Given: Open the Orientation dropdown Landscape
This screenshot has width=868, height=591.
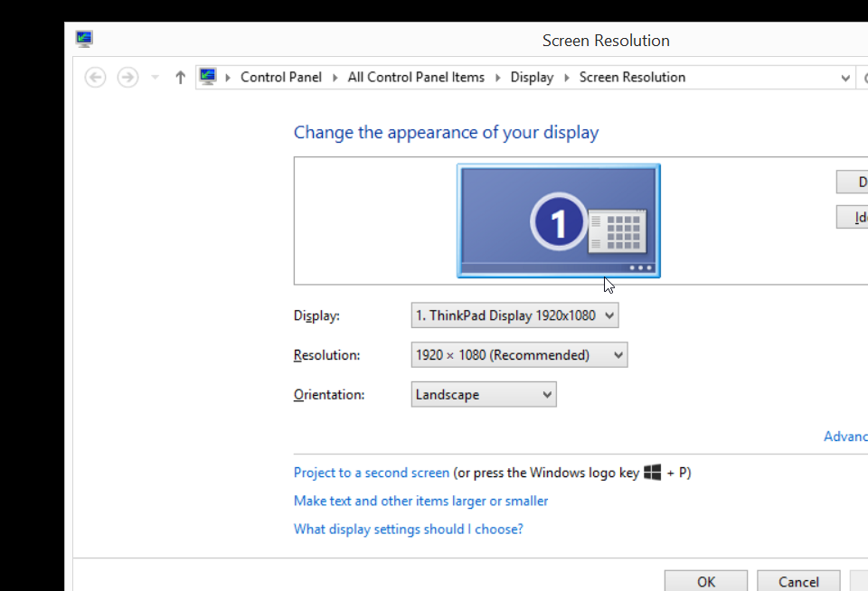Looking at the screenshot, I should pos(484,395).
